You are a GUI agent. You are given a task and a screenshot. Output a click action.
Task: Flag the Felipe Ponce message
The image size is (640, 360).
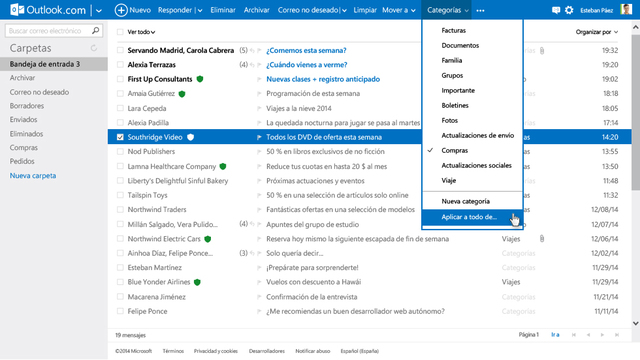pyautogui.click(x=259, y=311)
